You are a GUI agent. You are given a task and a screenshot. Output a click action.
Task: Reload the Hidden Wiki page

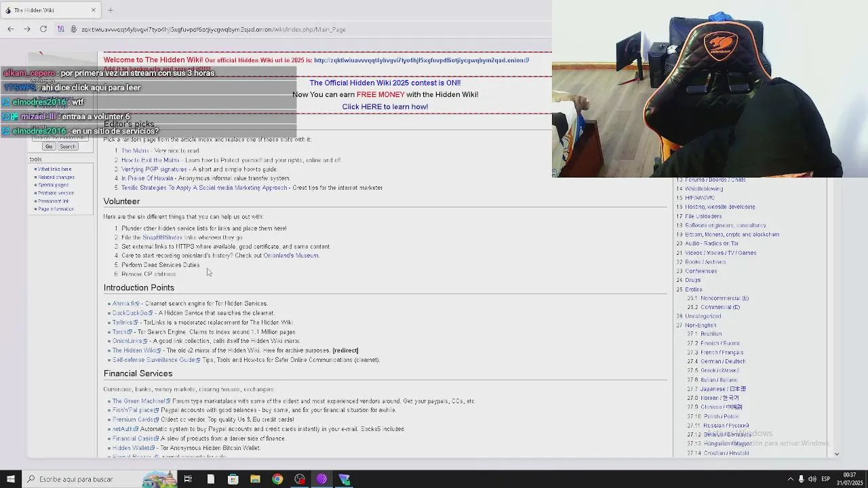pyautogui.click(x=43, y=29)
